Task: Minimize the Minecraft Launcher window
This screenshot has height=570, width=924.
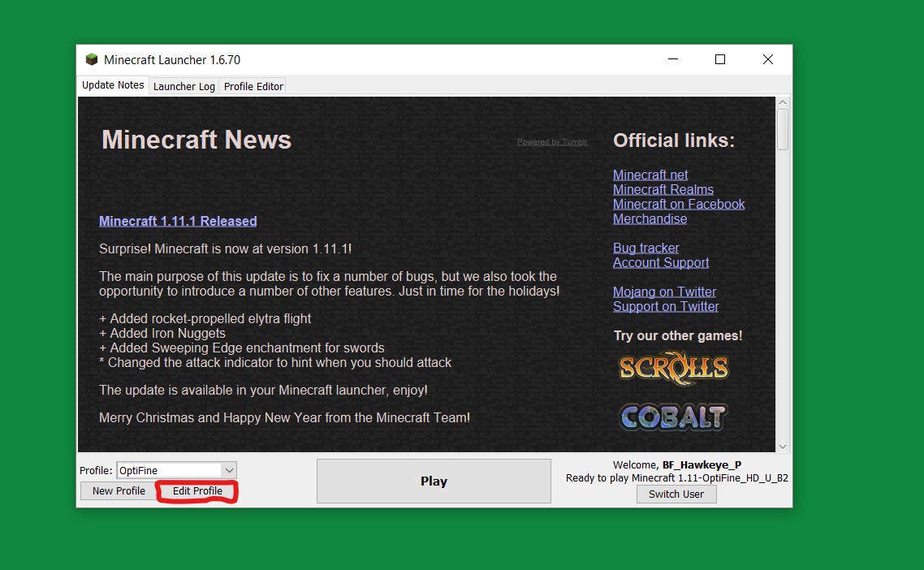Action: (673, 59)
